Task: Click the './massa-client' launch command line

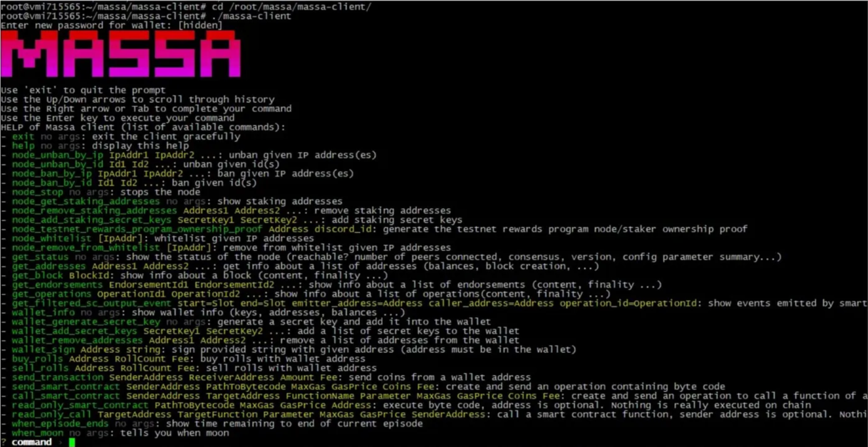Action: pos(146,16)
